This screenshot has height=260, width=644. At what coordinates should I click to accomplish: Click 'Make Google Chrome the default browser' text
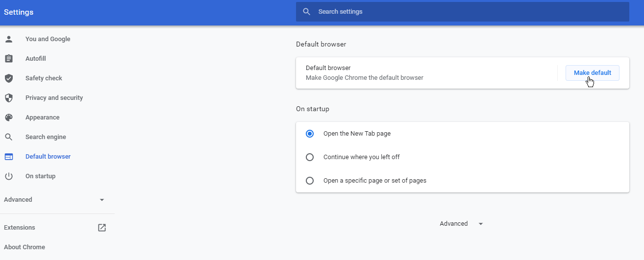point(365,78)
